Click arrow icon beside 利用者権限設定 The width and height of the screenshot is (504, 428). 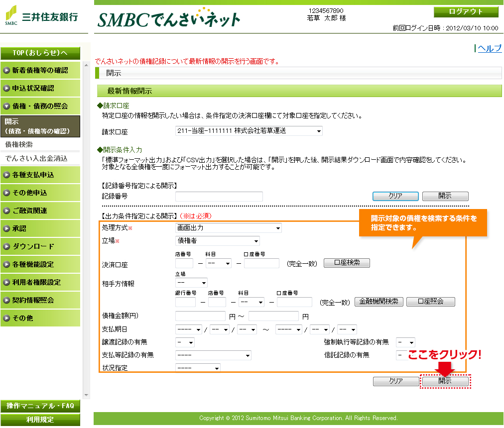6,283
